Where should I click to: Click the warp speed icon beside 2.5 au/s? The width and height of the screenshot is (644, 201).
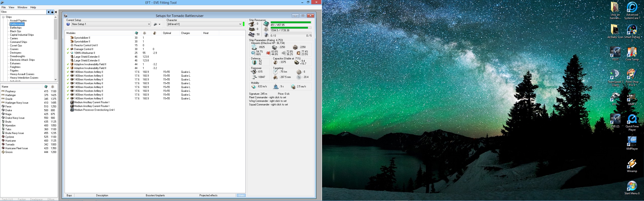pos(293,87)
